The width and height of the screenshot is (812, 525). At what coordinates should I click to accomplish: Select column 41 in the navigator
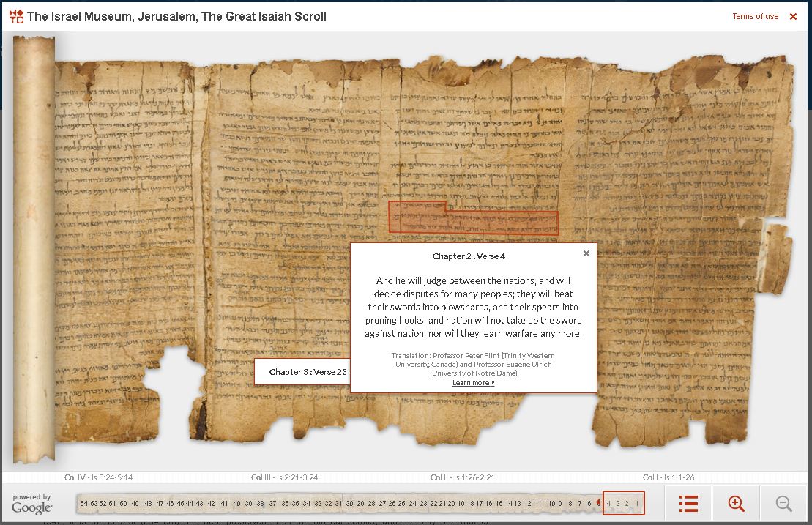click(x=224, y=503)
